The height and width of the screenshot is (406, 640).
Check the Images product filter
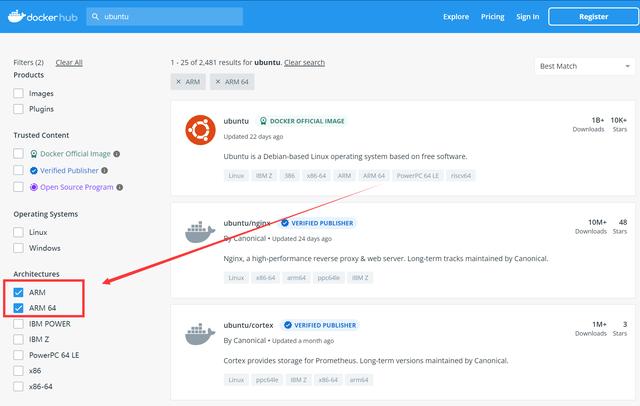pos(18,93)
